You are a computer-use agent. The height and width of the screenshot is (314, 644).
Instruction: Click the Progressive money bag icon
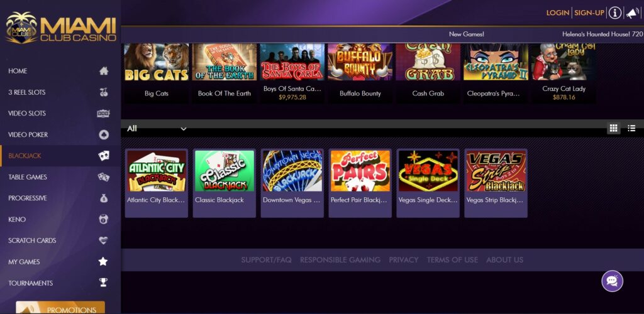(104, 198)
